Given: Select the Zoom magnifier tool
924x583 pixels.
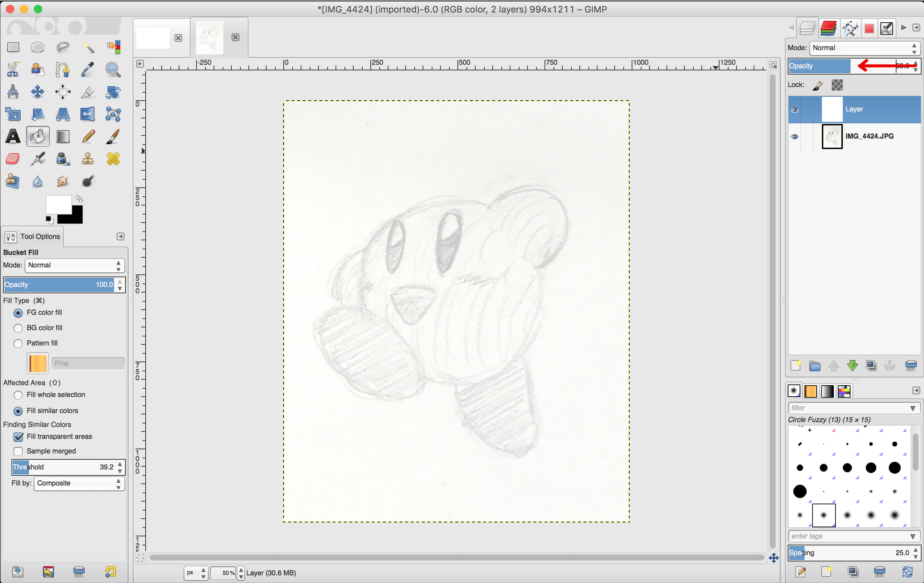Looking at the screenshot, I should (113, 69).
